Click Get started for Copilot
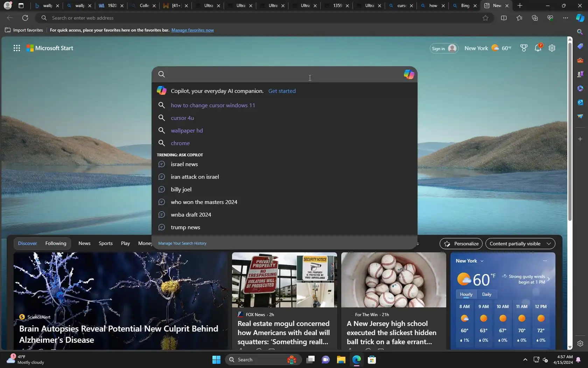The height and width of the screenshot is (368, 588). [x=282, y=91]
